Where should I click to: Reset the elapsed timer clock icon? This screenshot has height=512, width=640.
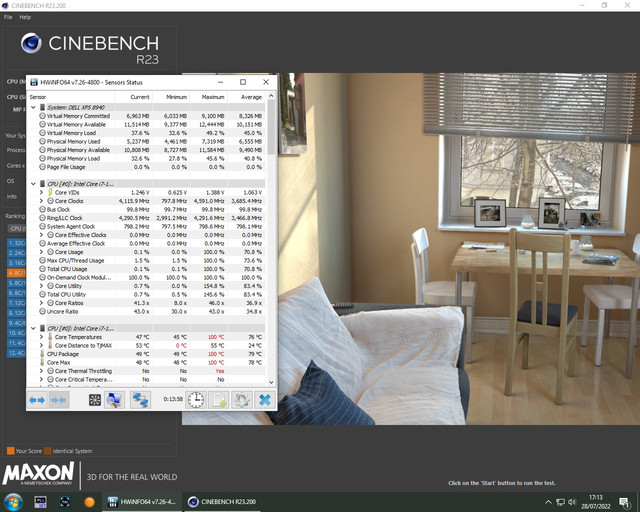pos(196,400)
